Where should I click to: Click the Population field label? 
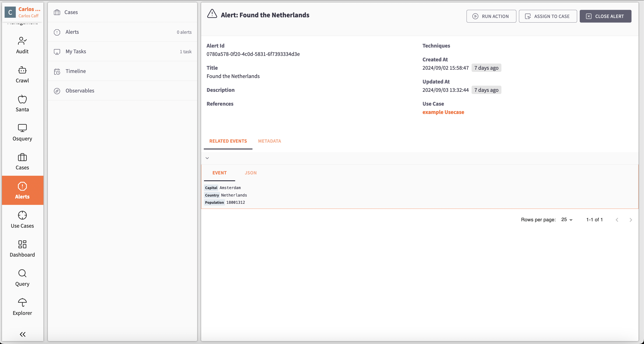pos(214,203)
